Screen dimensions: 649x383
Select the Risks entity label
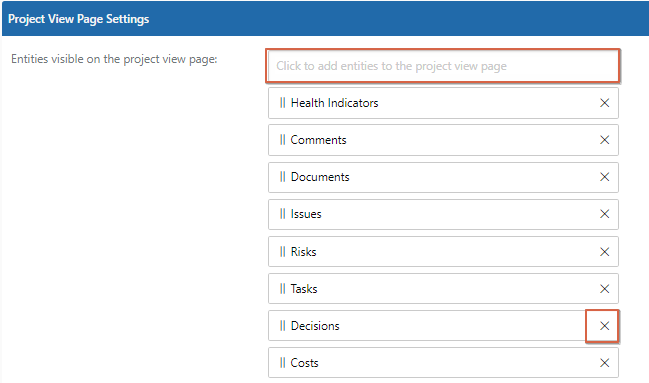(303, 251)
